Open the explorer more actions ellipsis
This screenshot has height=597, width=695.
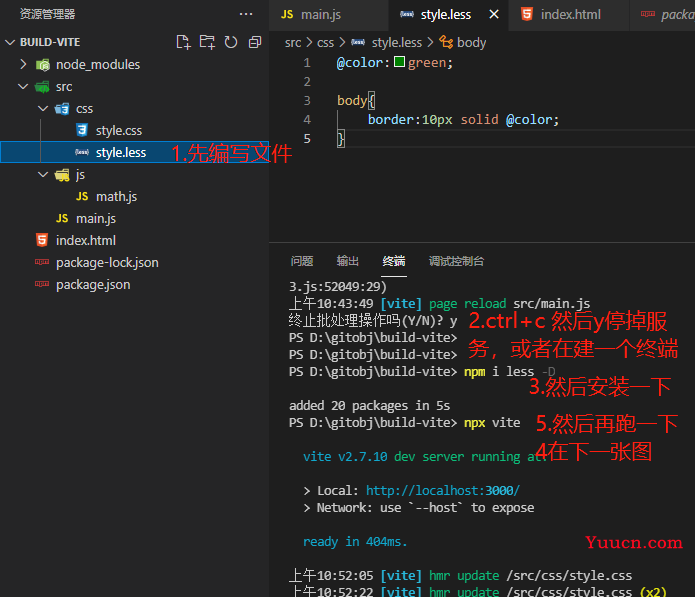coord(246,14)
